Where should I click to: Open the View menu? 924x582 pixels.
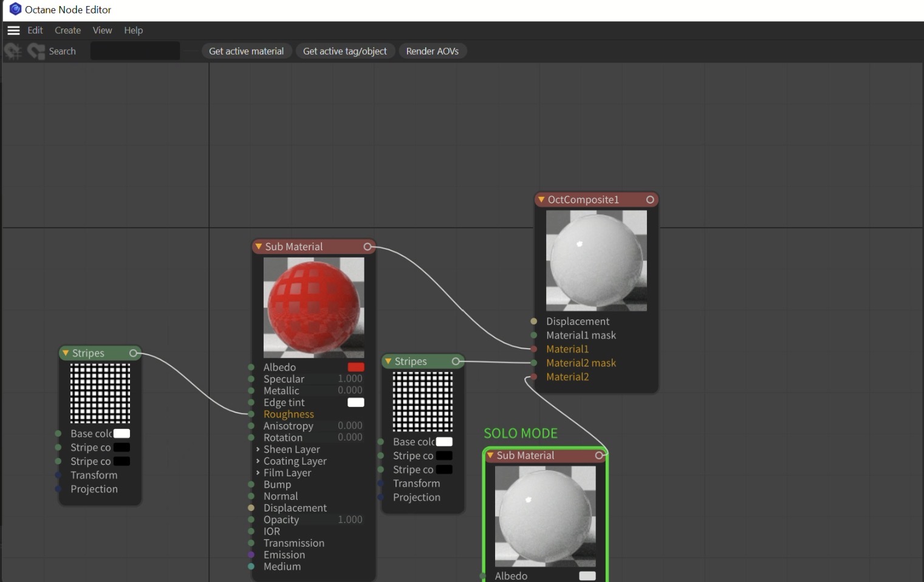[102, 30]
